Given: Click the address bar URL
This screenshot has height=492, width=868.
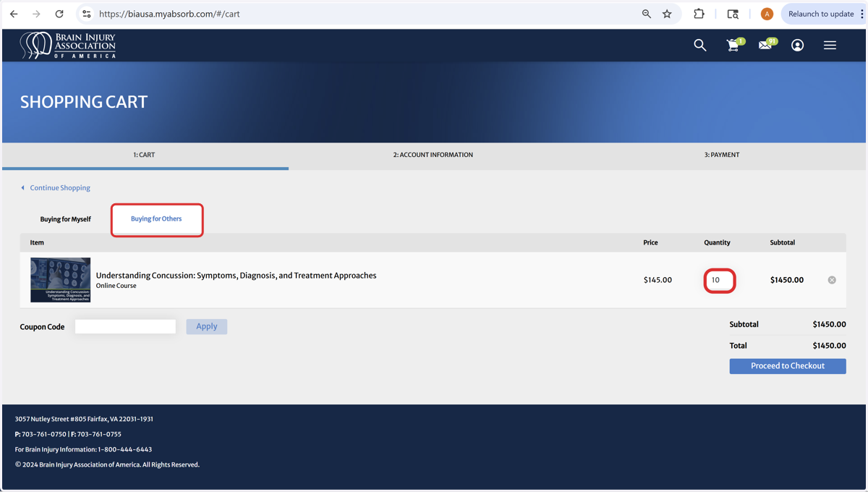Looking at the screenshot, I should click(170, 14).
